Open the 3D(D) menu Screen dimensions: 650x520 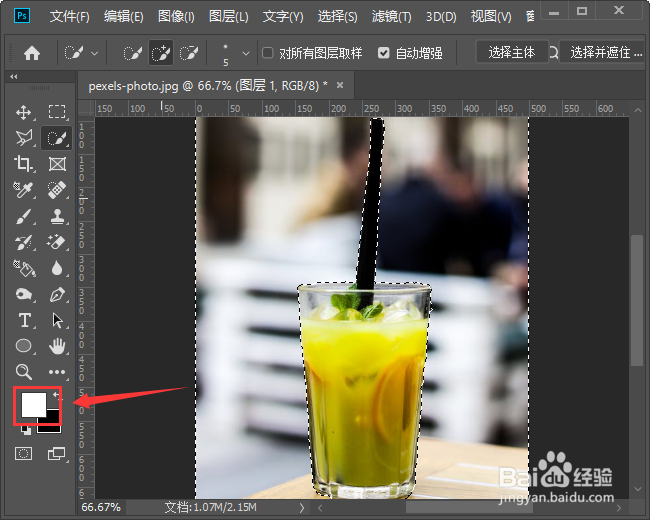pos(441,17)
